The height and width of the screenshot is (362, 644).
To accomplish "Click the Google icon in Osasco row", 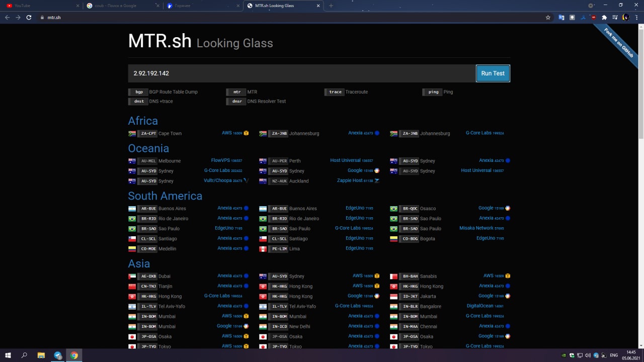I will 508,208.
